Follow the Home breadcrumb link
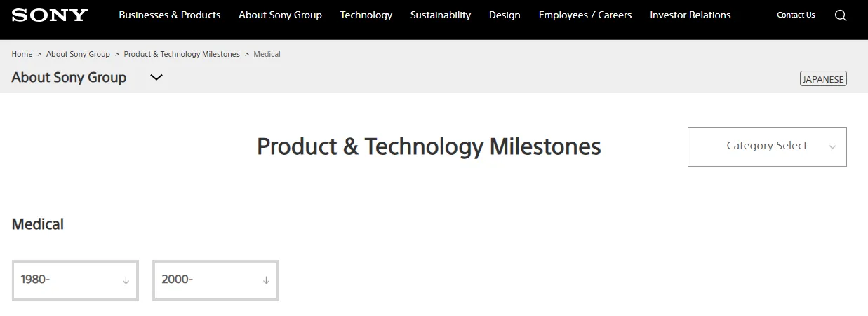868x316 pixels. 22,54
